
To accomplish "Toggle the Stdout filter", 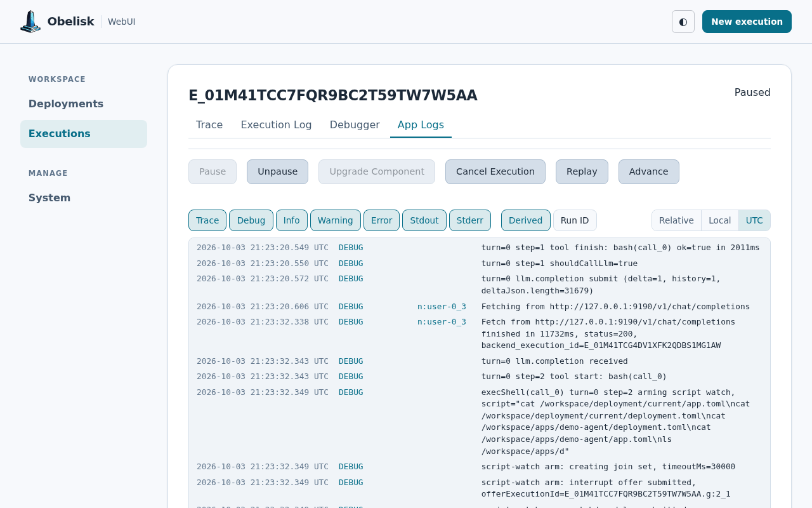I will click(x=424, y=220).
